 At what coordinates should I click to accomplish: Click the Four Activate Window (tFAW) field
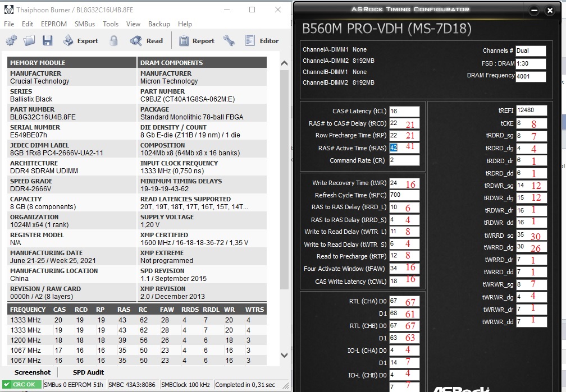pyautogui.click(x=404, y=269)
